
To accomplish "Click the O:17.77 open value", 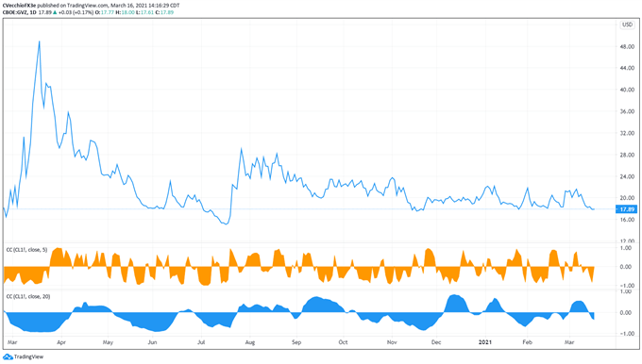I will 105,12.
